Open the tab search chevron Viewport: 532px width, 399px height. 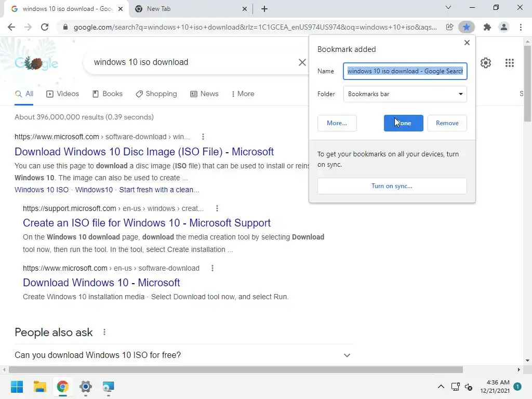tap(448, 7)
